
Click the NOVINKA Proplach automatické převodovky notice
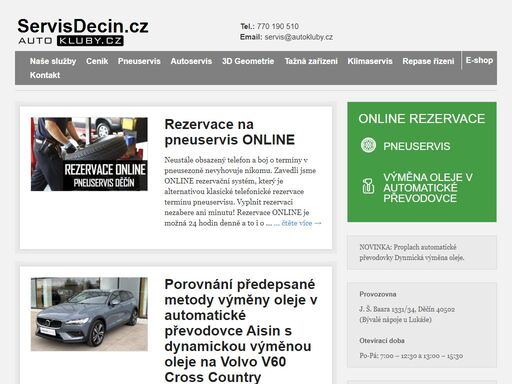[x=412, y=252]
